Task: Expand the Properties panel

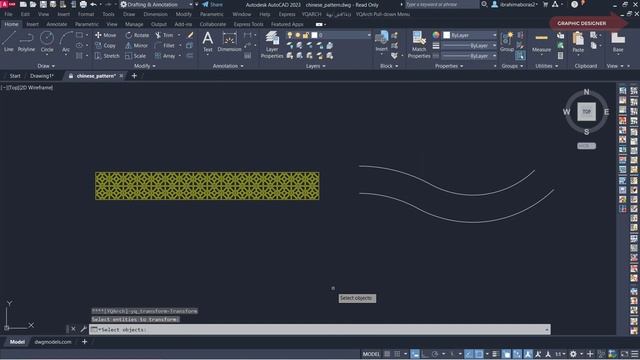Action: pos(449,66)
